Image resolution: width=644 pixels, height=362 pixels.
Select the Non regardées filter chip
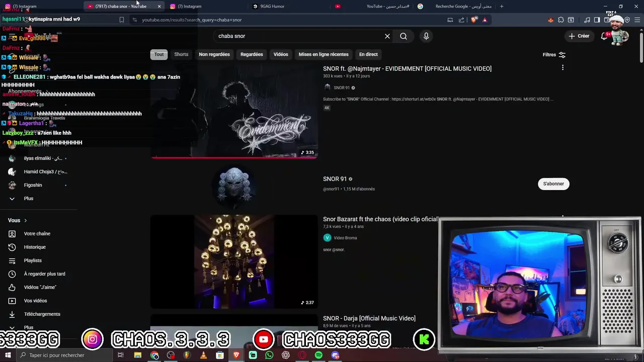pos(214,54)
